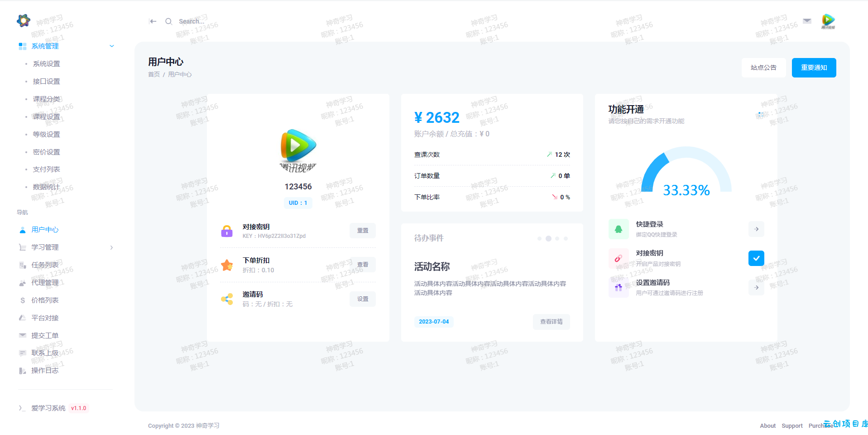Screen dimensions: 868x435
Task: Click 重置 button for 对接密钥
Action: pos(363,231)
